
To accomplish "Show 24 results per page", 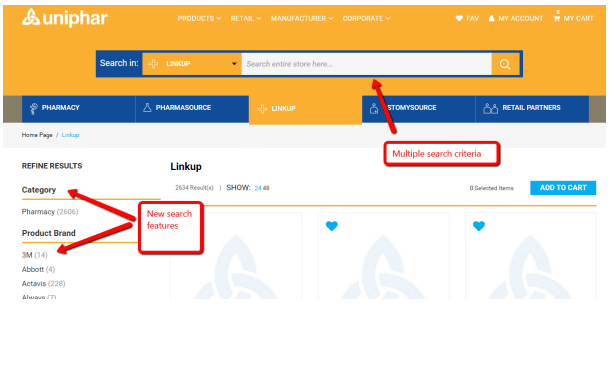I will coord(258,188).
